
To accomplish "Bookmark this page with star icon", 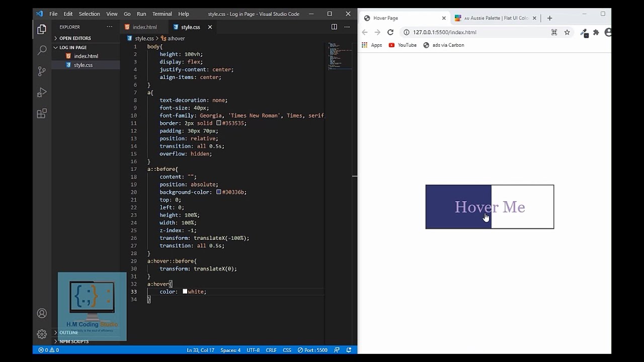I will click(x=567, y=32).
